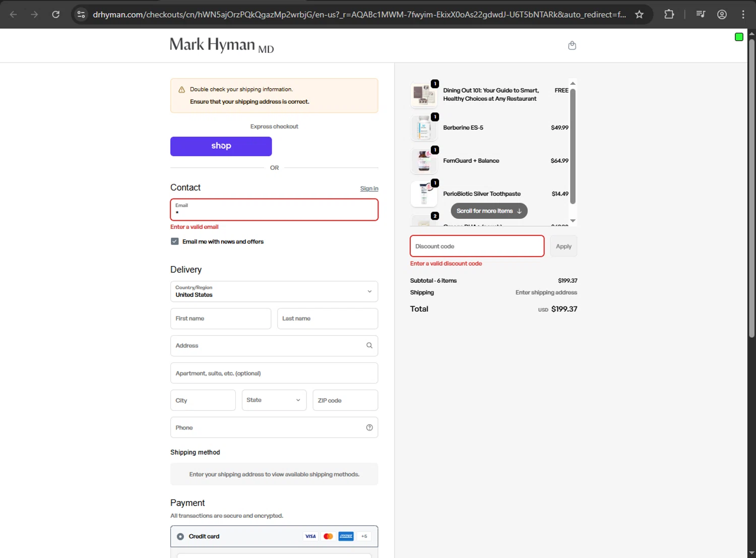756x558 pixels.
Task: Click the PerioBiotic Silver Toothpaste thumbnail
Action: pos(424,194)
